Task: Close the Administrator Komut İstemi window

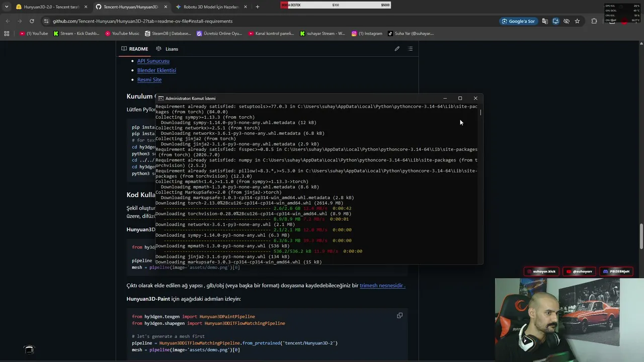Action: tap(475, 98)
